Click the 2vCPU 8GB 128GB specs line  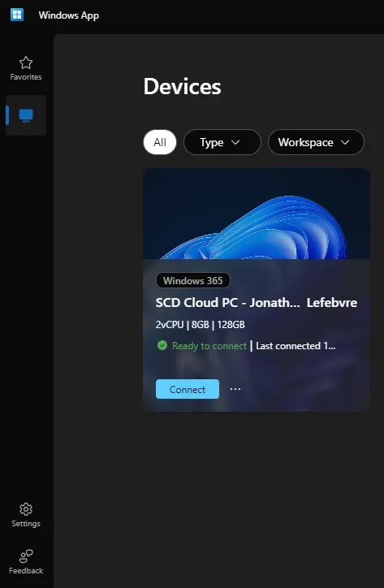(201, 324)
